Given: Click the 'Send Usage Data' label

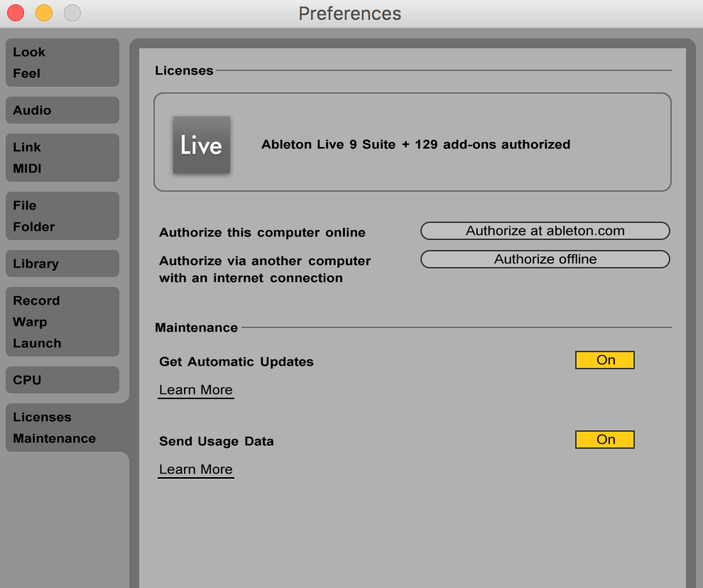Looking at the screenshot, I should click(217, 441).
